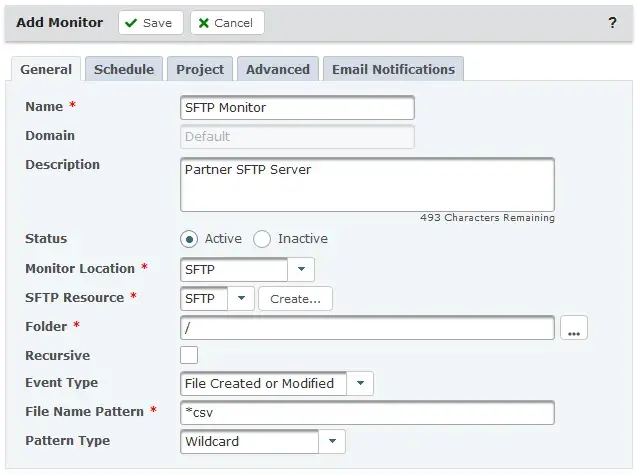The width and height of the screenshot is (637, 475).
Task: Enable the Recursive checkbox
Action: click(189, 355)
